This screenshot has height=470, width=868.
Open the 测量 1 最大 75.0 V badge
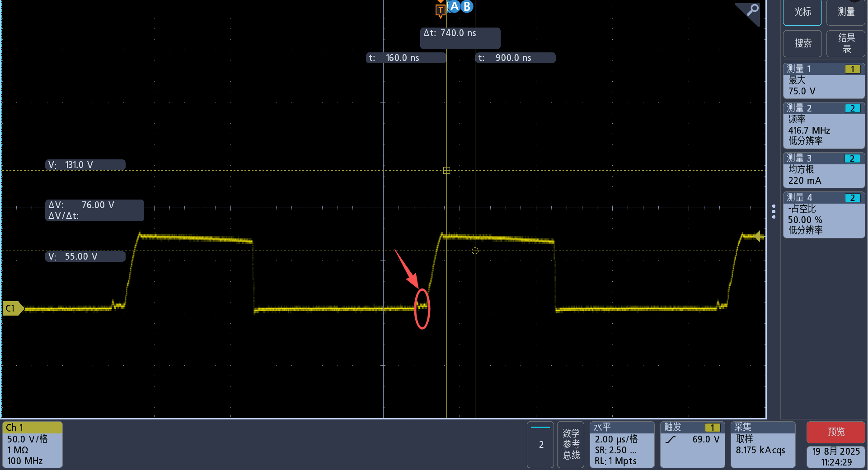(x=824, y=81)
